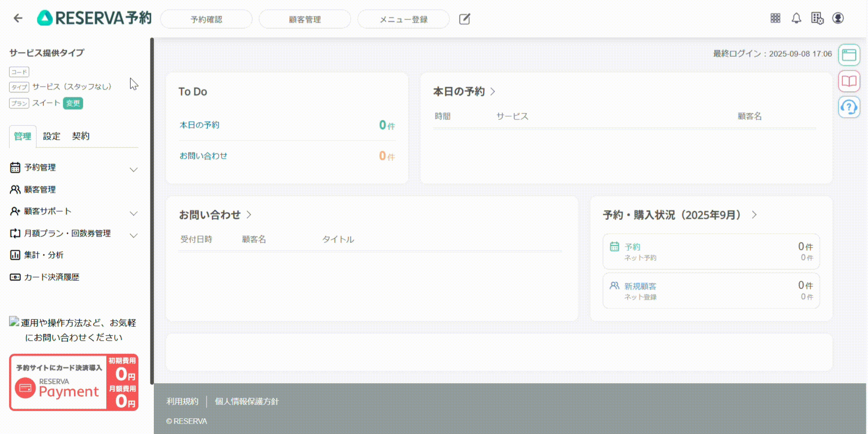Click the 顧客管理 people icon
Viewport: 868px width, 434px height.
point(15,189)
